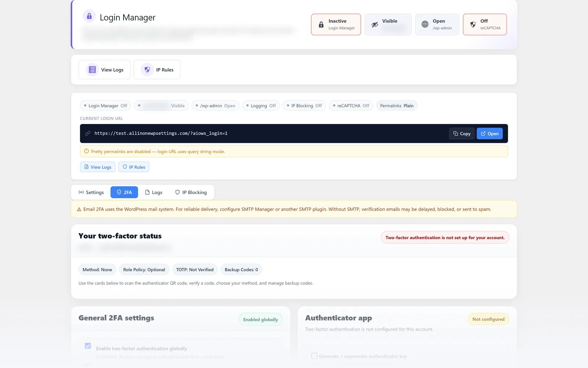Click the /wp-admin Open pill
This screenshot has height=368, width=588.
click(216, 106)
